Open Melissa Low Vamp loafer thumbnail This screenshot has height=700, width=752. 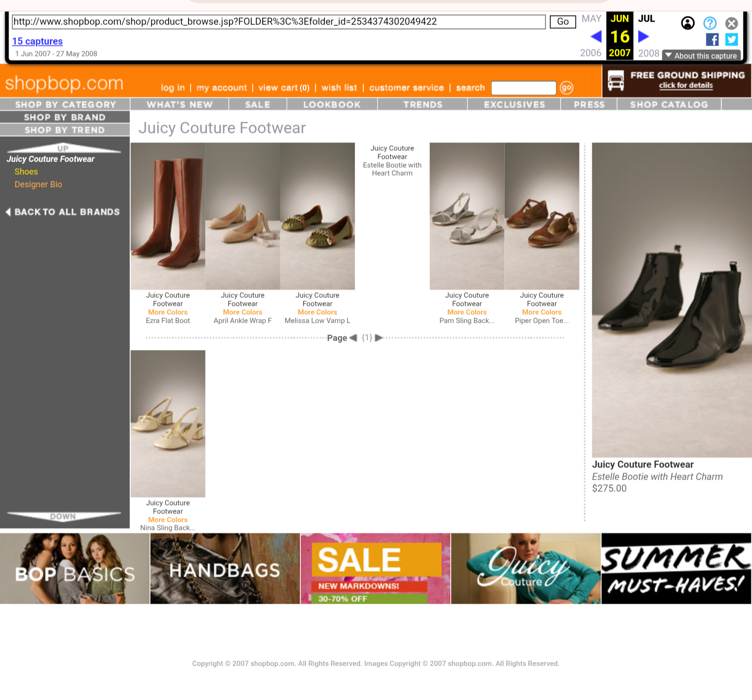(x=317, y=216)
